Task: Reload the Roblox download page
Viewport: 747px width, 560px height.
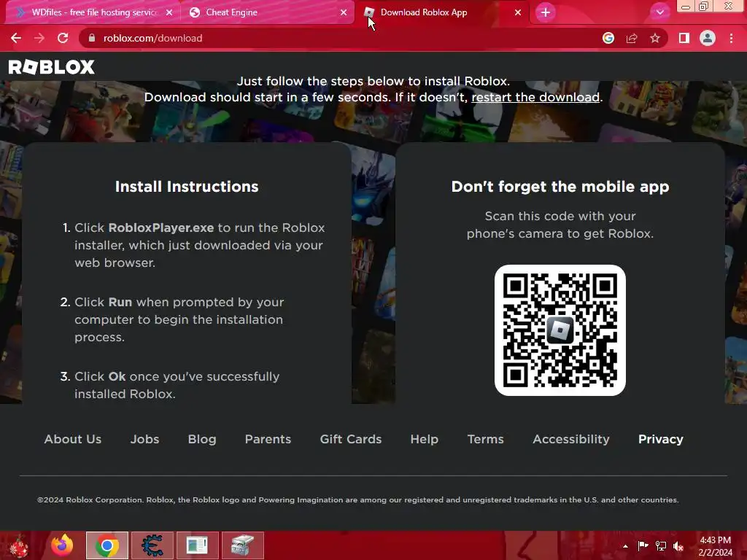Action: (x=63, y=38)
